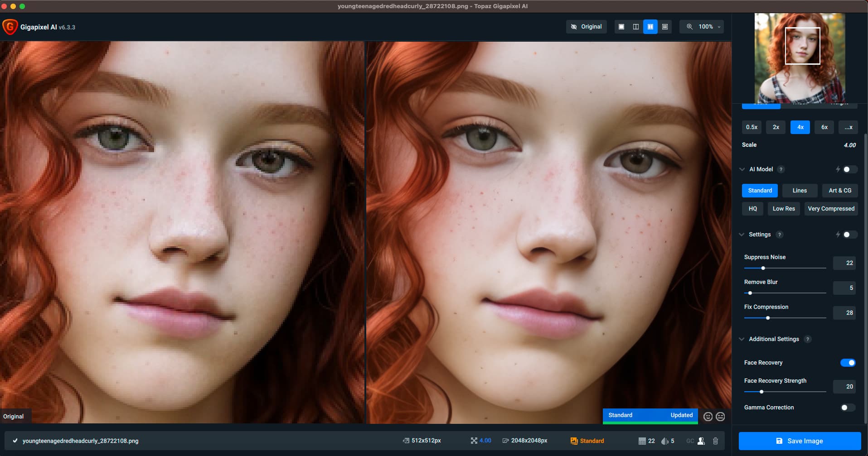Click the Save Image button

tap(800, 441)
